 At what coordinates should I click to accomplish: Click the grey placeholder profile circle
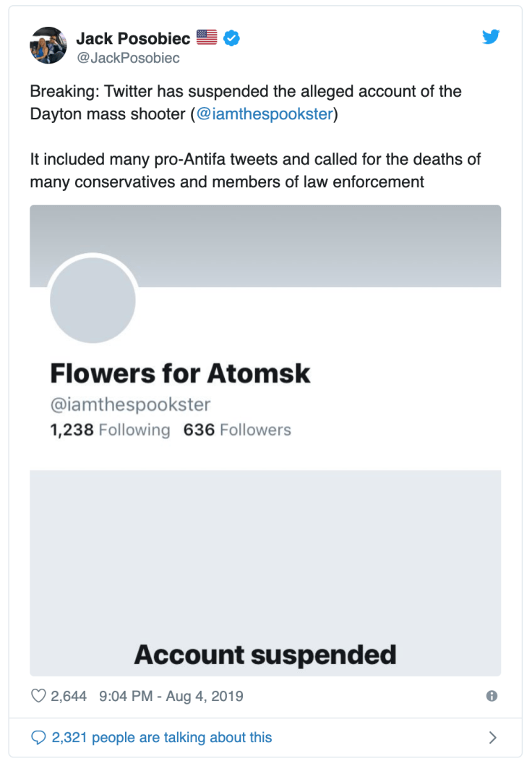tap(93, 299)
